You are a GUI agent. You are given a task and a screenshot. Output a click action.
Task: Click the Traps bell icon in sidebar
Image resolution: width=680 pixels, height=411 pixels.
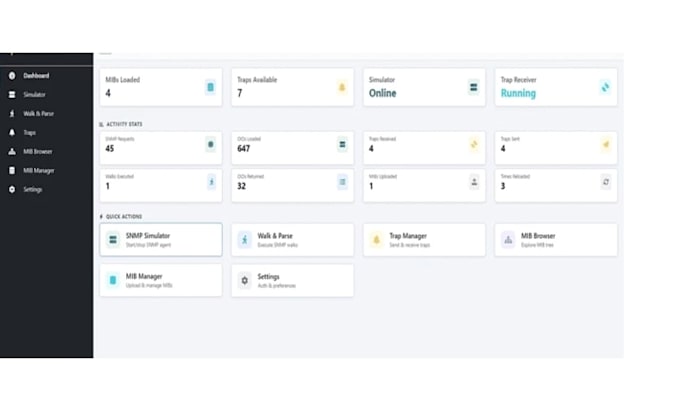12,133
